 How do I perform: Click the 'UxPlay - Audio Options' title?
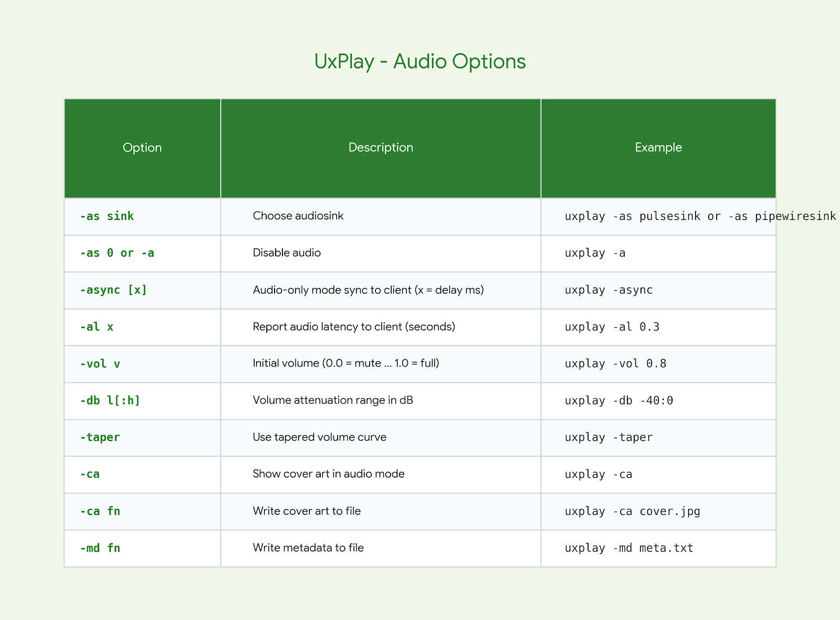(420, 61)
